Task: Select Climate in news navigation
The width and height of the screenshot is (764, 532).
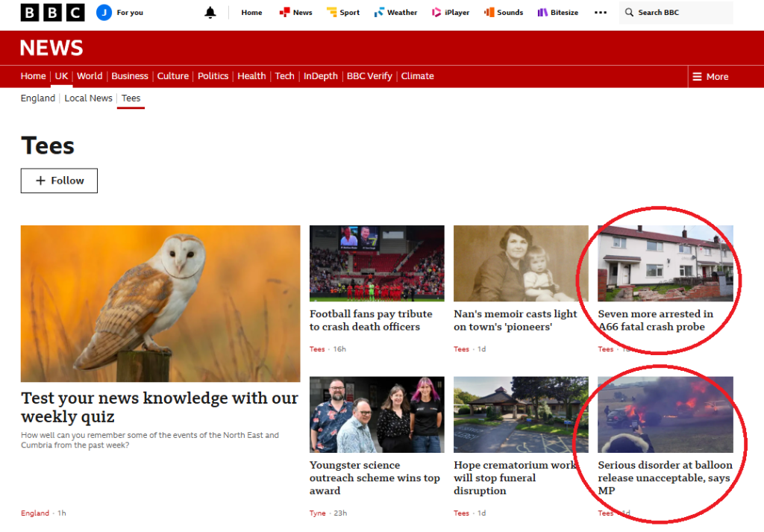Action: (418, 76)
